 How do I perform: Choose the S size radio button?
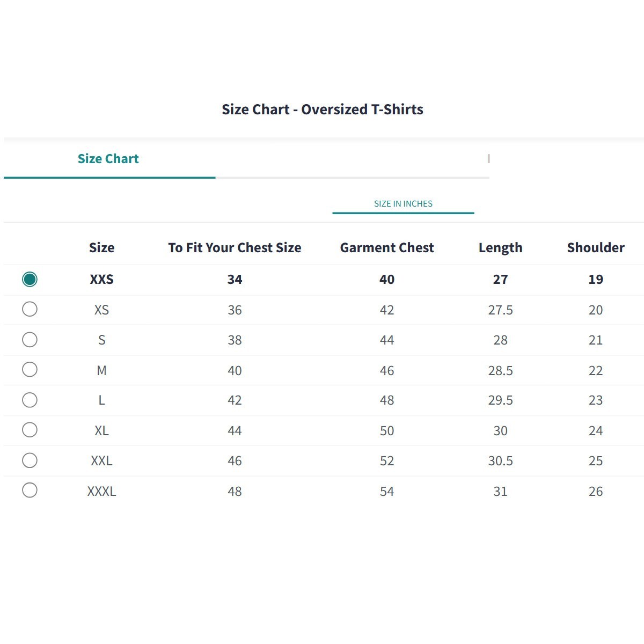click(x=30, y=340)
